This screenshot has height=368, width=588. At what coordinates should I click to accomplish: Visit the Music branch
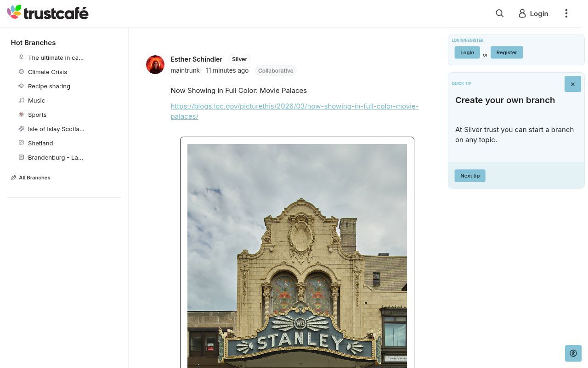pos(36,100)
